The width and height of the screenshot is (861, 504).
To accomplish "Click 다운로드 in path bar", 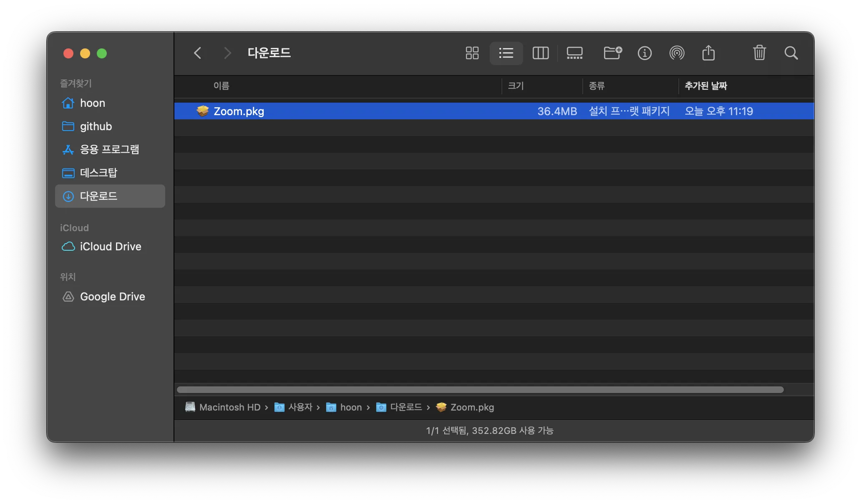I will (x=399, y=407).
